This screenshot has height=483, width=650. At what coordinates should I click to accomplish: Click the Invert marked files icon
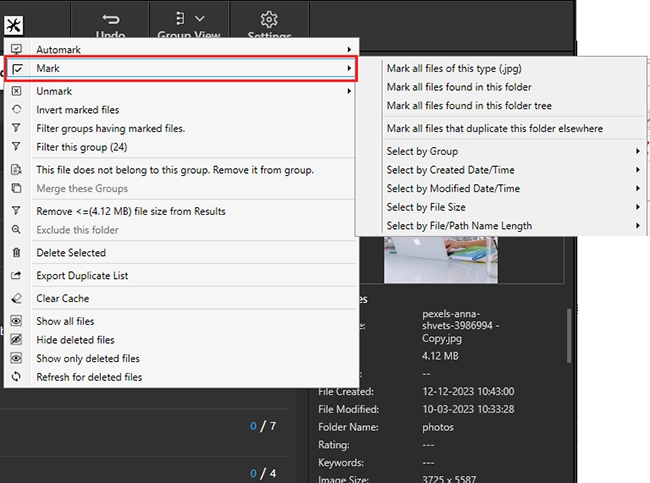pos(16,109)
